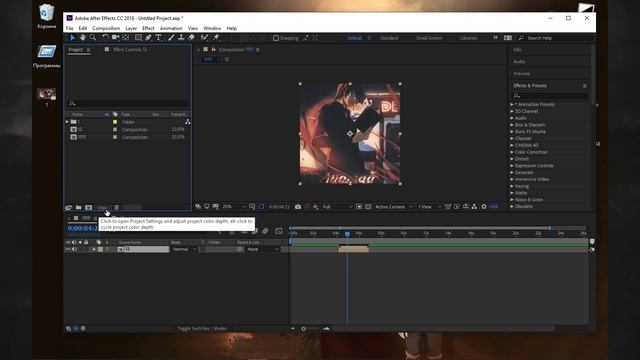Click the current time indicator on timeline ruler
Image resolution: width=640 pixels, height=360 pixels.
347,234
